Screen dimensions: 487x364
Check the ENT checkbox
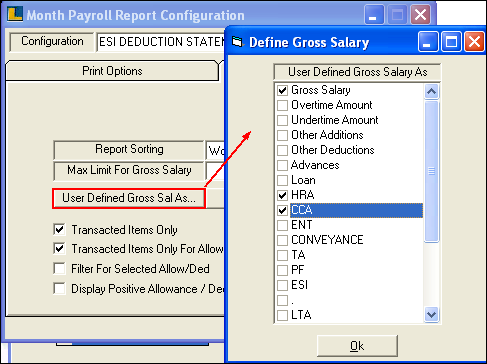(282, 225)
